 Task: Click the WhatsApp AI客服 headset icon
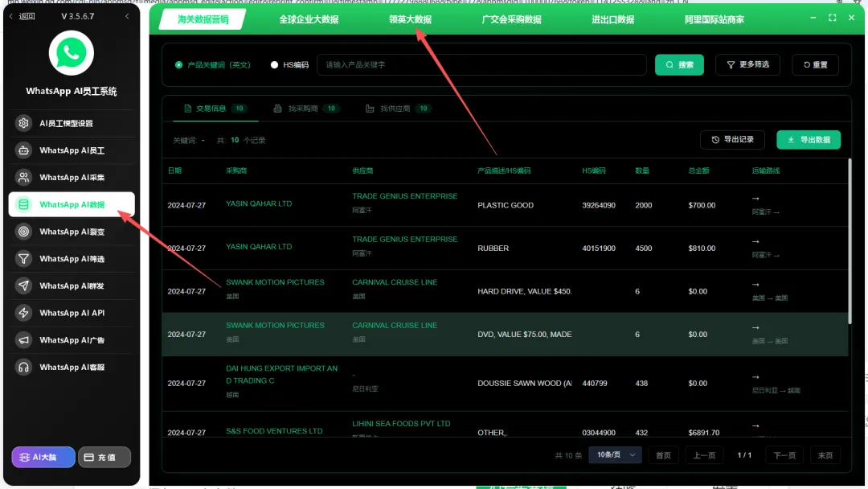tap(23, 368)
